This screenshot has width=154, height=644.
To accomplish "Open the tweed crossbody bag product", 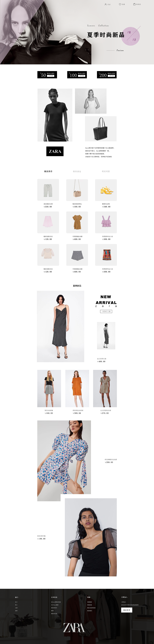I will click(x=77, y=190).
